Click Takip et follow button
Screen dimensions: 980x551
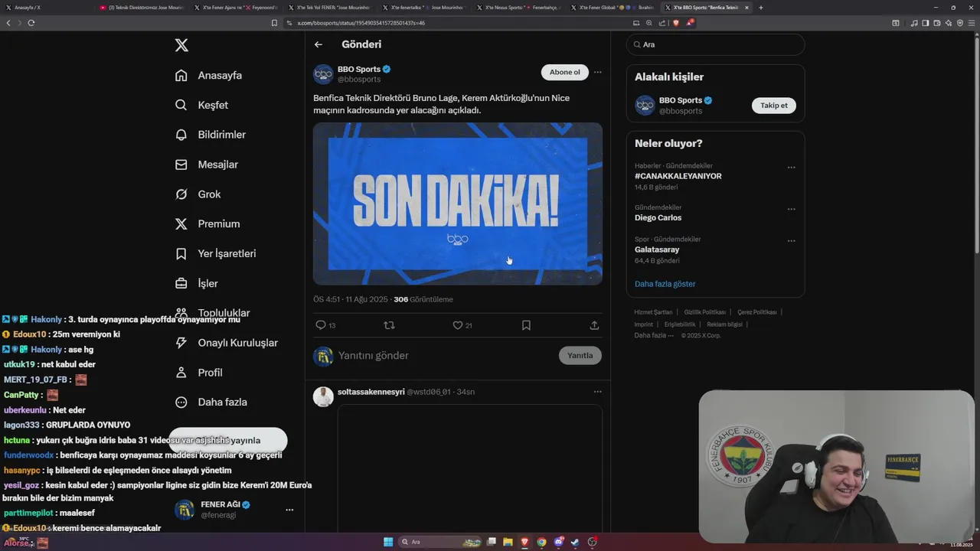pos(773,106)
